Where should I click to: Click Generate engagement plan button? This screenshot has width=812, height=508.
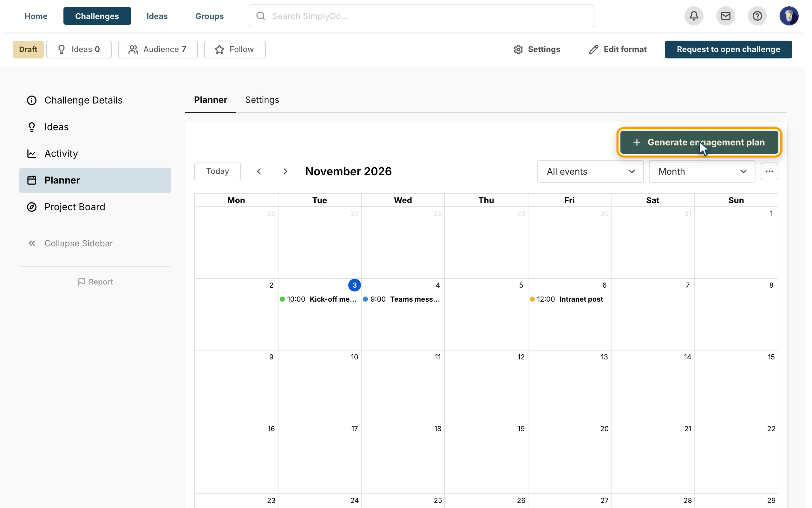699,142
